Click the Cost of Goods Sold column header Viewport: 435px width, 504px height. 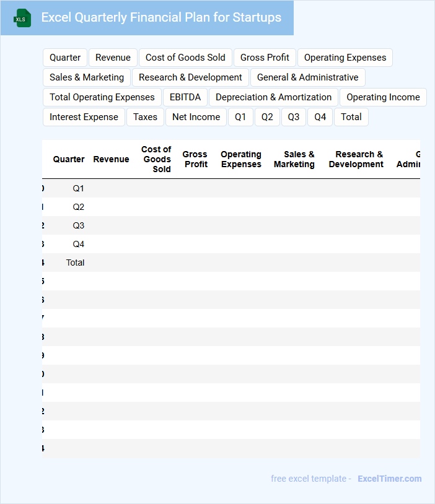pos(156,159)
